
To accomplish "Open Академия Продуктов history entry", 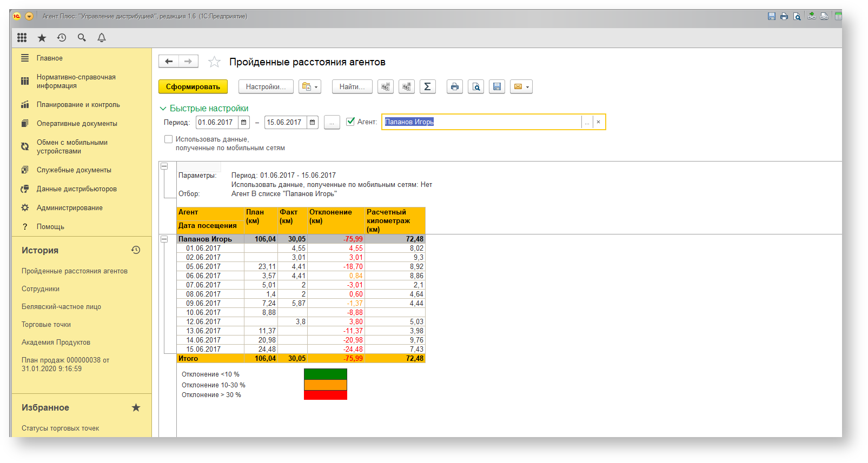I will click(56, 342).
